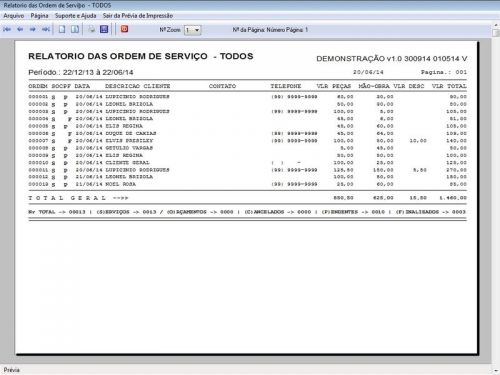This screenshot has height=375, width=500.
Task: Click the vertical scrollbar up arrow
Action: click(x=496, y=25)
